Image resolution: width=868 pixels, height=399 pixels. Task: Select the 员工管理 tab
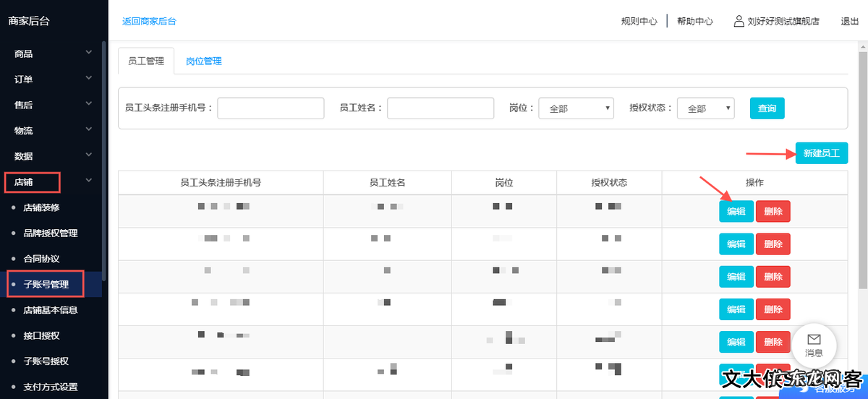pyautogui.click(x=146, y=61)
